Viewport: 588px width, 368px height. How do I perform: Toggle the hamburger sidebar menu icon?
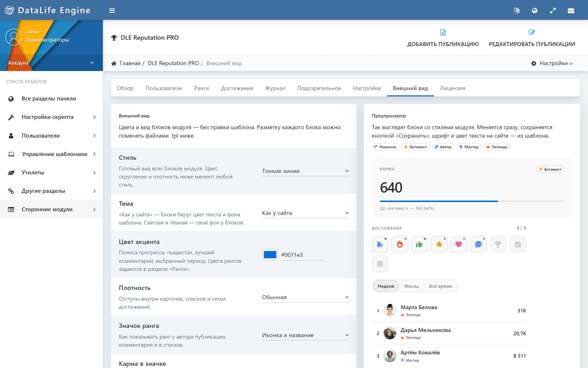coord(112,11)
